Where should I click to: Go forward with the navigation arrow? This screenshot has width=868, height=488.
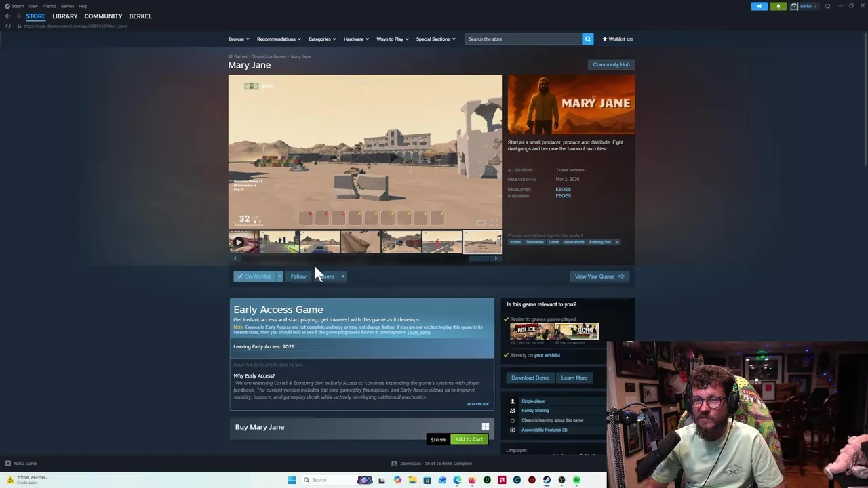click(x=18, y=16)
